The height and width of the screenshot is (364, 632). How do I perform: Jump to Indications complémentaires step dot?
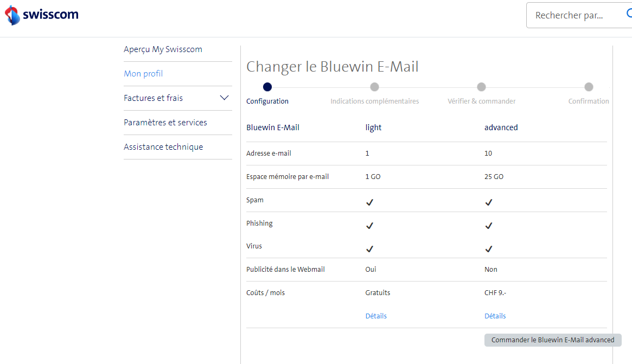click(374, 87)
